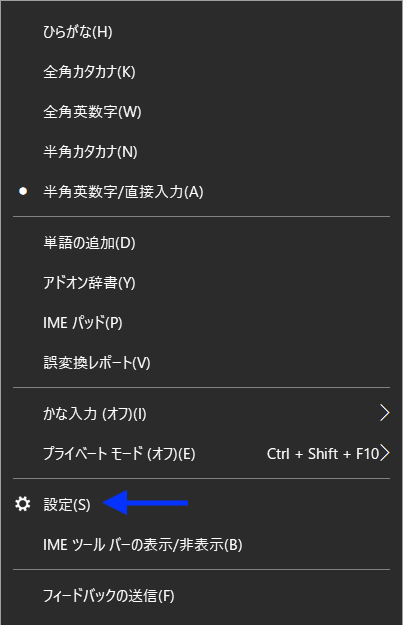
Task: Open 誤変換レポート(V)
Action: [201, 362]
